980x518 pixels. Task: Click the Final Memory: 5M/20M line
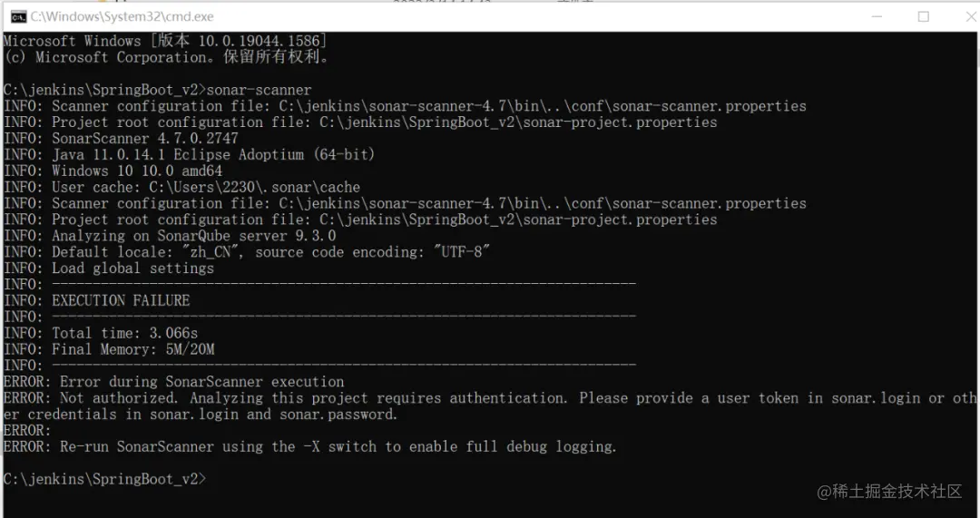109,350
